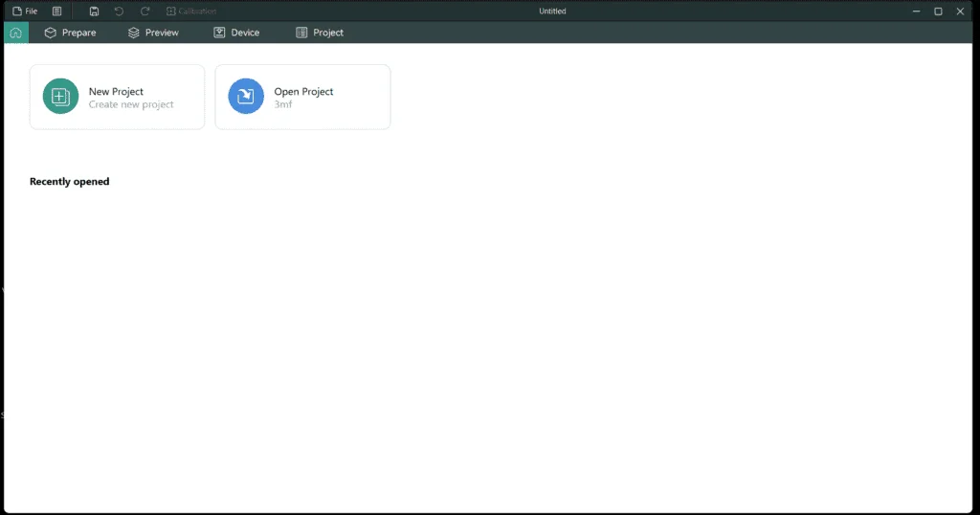
Task: Click the green New Project icon
Action: tap(60, 97)
